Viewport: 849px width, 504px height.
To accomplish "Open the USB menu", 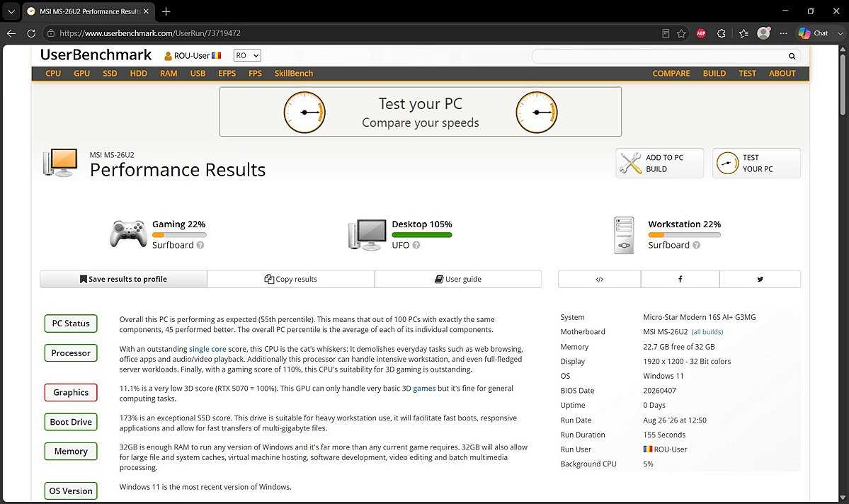I will [198, 74].
